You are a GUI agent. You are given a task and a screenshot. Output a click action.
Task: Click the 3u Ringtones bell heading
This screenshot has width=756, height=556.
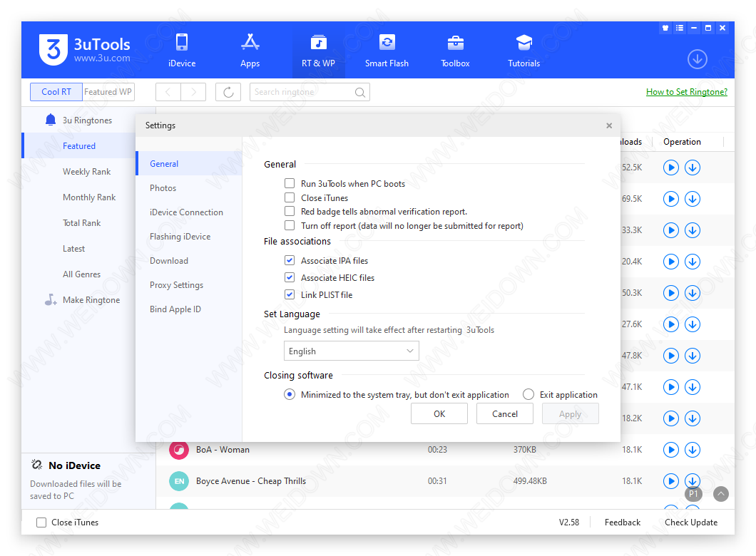78,120
